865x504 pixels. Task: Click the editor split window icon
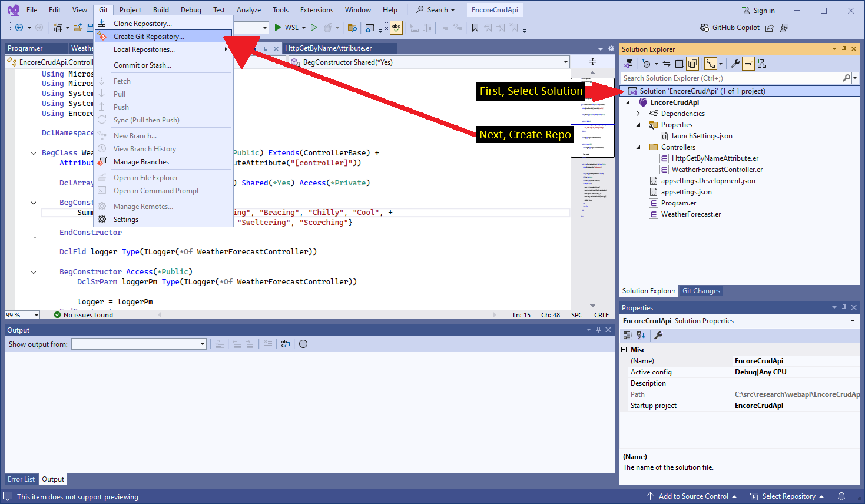tap(592, 62)
